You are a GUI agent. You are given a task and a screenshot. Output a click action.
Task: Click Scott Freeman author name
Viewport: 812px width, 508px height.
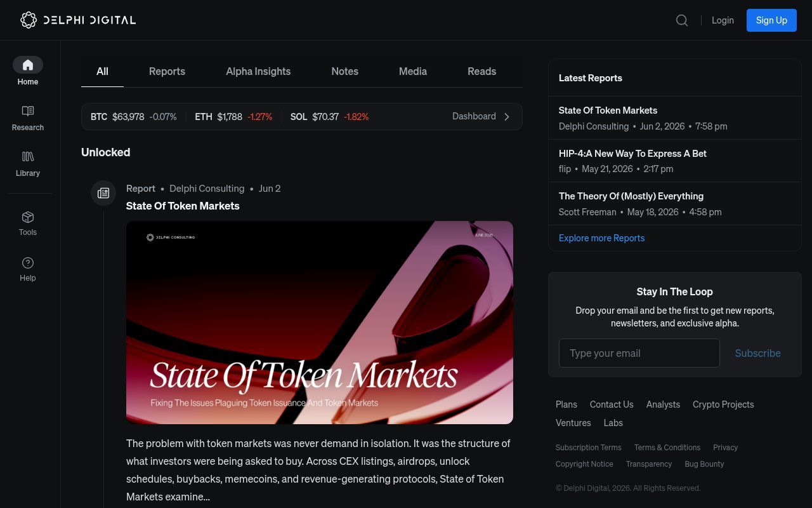click(587, 212)
